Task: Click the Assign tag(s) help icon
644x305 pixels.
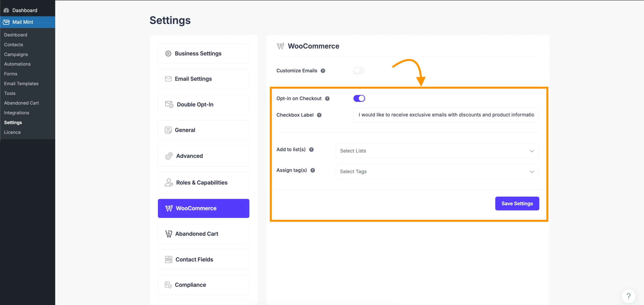Action: point(312,170)
